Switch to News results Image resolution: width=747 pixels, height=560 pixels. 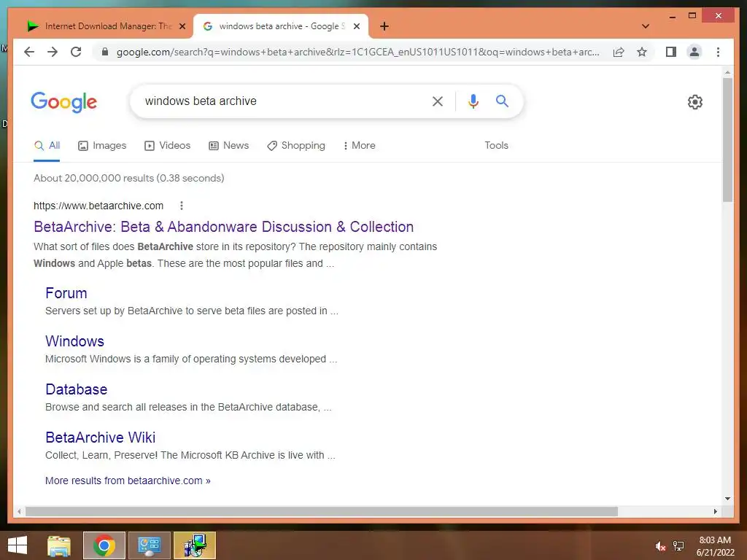228,146
